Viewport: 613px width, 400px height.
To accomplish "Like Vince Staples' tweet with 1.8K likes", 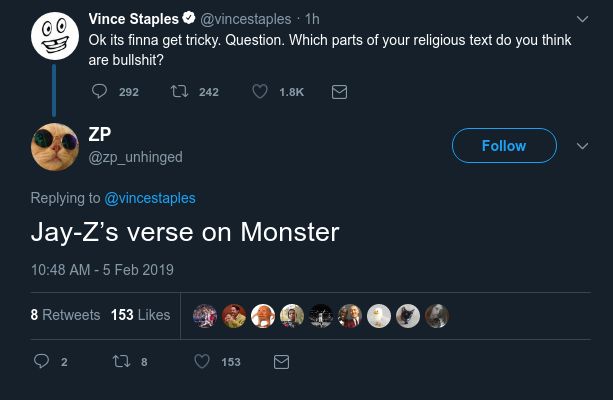I will (x=260, y=92).
